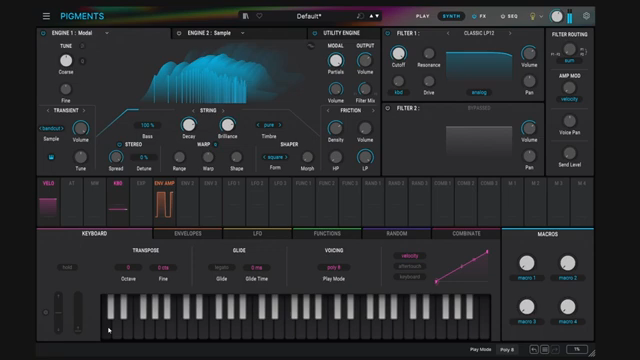640x360 pixels.
Task: Toggle Engine 1 power button
Action: pyautogui.click(x=43, y=33)
